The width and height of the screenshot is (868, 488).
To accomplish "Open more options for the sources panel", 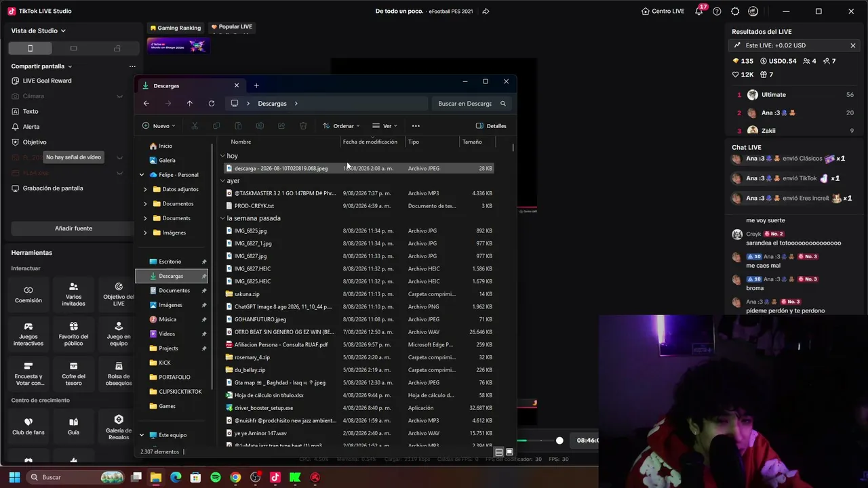I will (132, 66).
